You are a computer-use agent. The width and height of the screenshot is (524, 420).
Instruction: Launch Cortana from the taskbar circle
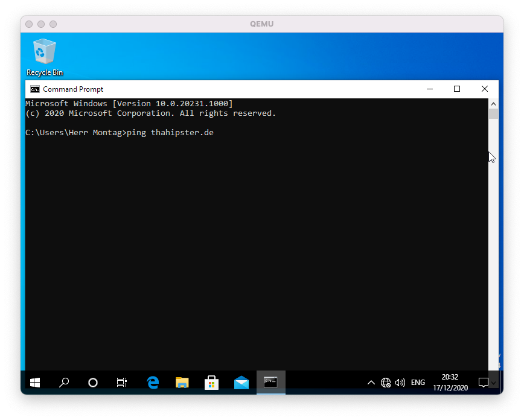93,383
